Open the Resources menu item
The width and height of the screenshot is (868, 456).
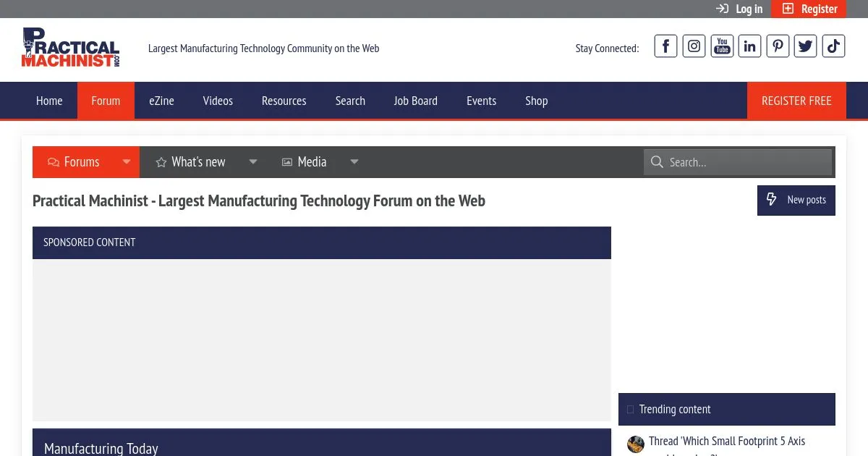pos(284,101)
